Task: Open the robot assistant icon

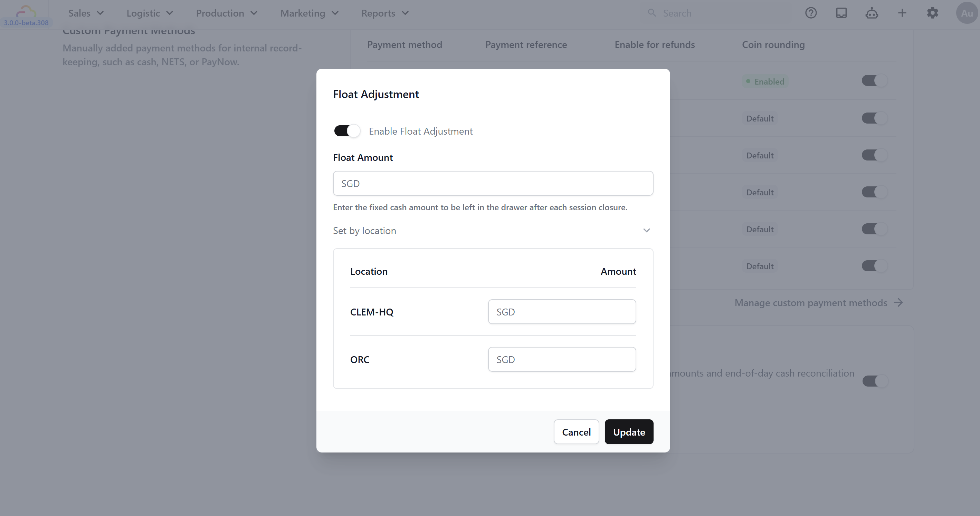Action: (x=872, y=13)
